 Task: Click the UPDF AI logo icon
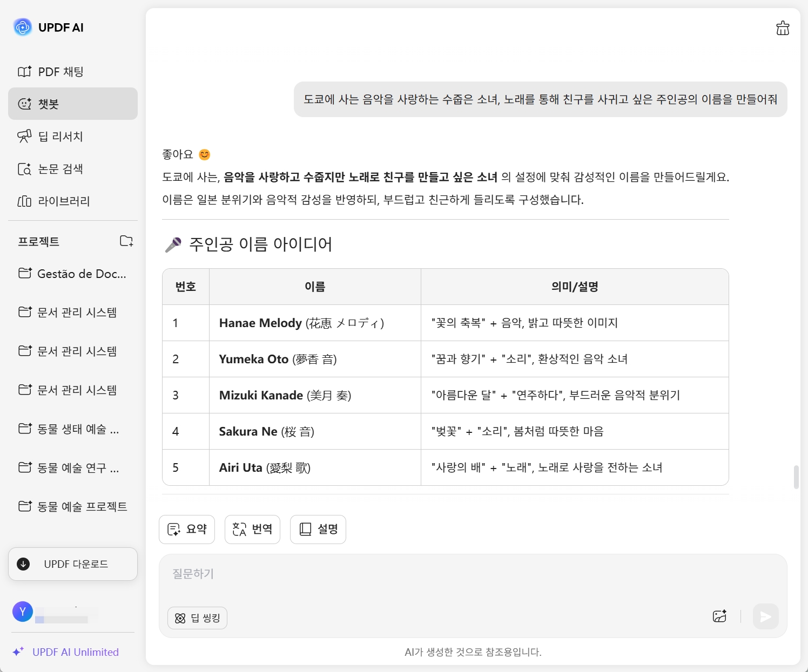[23, 27]
